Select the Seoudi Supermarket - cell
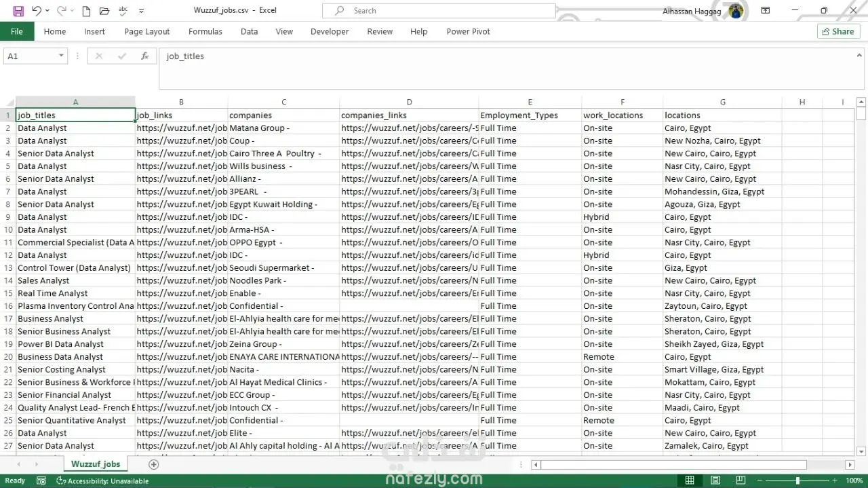Image resolution: width=868 pixels, height=488 pixels. (x=283, y=267)
